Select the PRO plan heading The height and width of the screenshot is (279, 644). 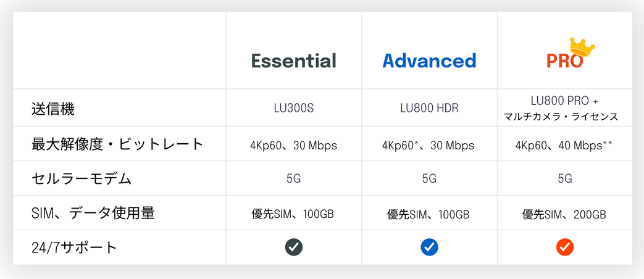click(x=565, y=60)
